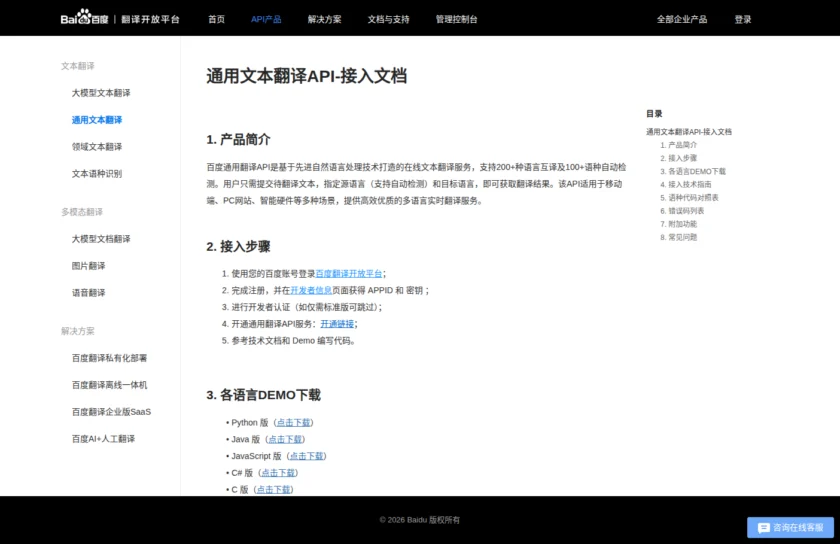
Task: Click the © 2026 Baidu 版权所有 footer text
Action: pos(420,519)
